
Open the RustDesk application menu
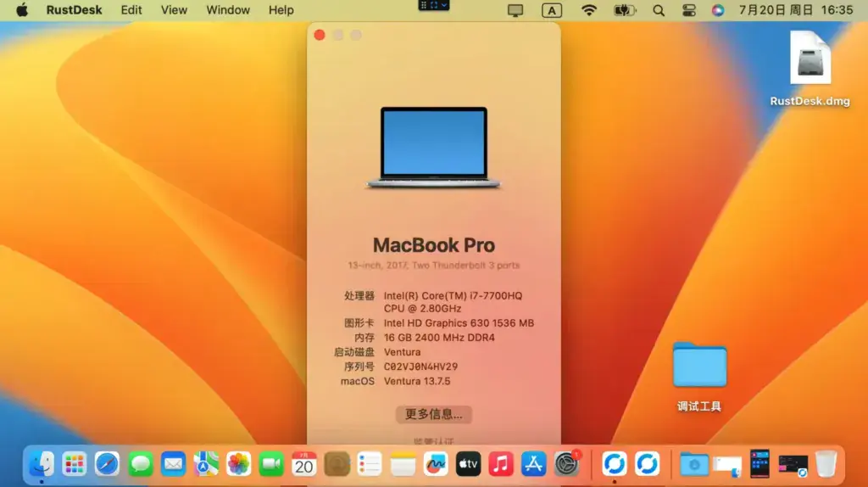click(x=75, y=10)
